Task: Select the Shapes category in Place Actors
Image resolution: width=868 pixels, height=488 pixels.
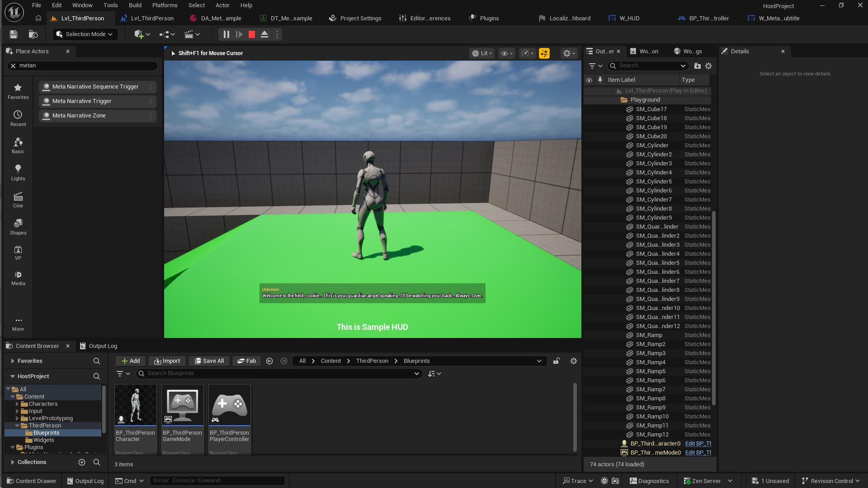Action: [18, 226]
